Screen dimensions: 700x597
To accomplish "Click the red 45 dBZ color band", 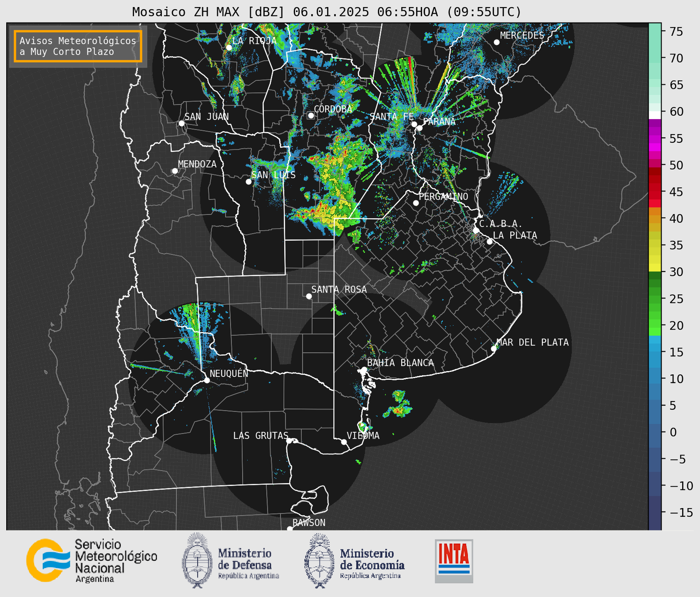I will (x=655, y=192).
